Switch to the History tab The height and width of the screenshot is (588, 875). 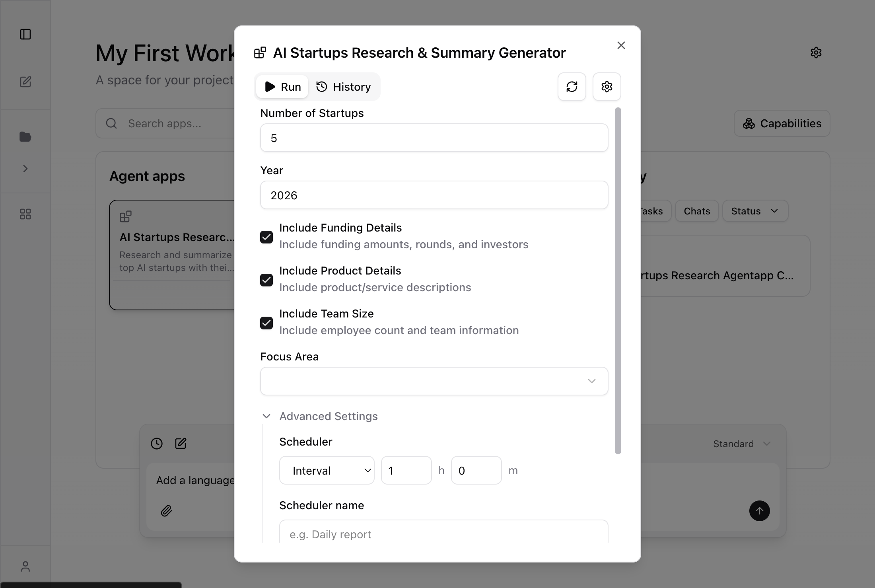pyautogui.click(x=343, y=86)
